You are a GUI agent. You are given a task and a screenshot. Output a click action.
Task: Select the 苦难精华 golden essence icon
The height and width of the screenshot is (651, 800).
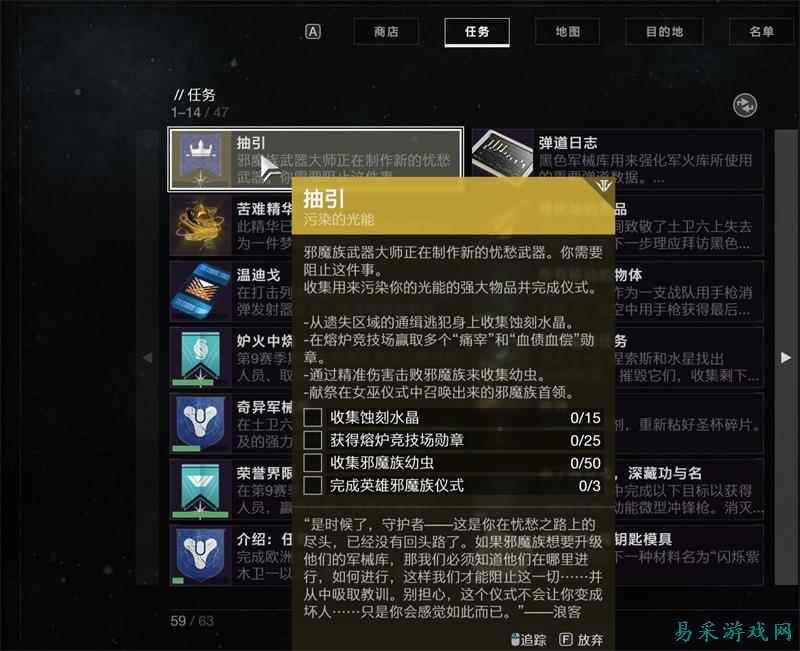tap(200, 225)
